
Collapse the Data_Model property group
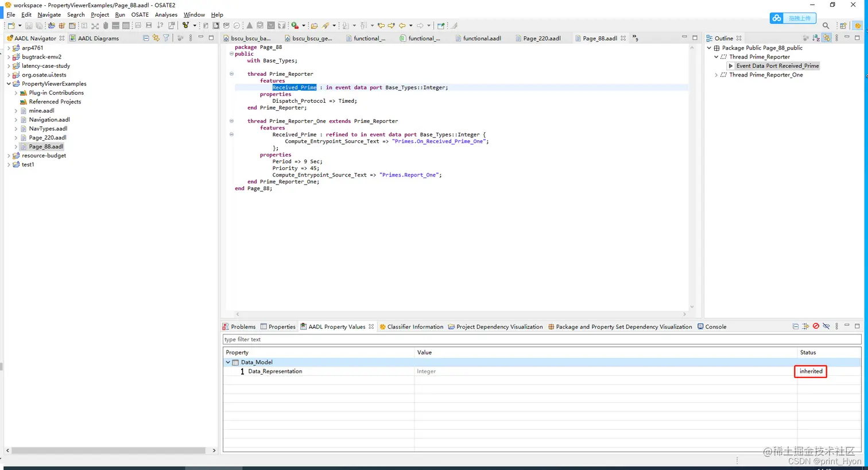[228, 363]
